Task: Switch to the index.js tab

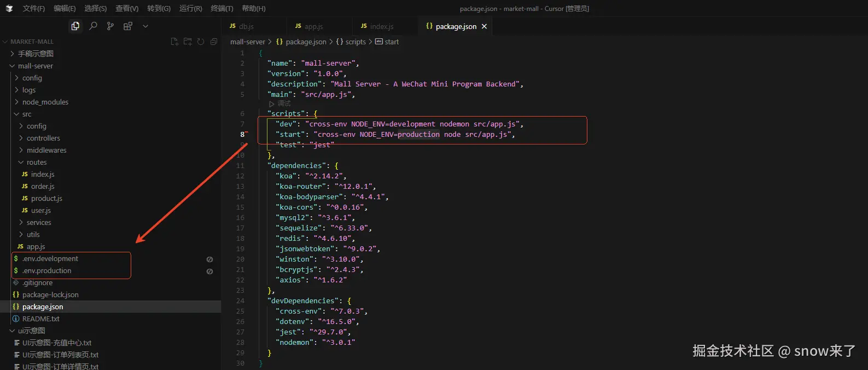Action: click(x=385, y=26)
